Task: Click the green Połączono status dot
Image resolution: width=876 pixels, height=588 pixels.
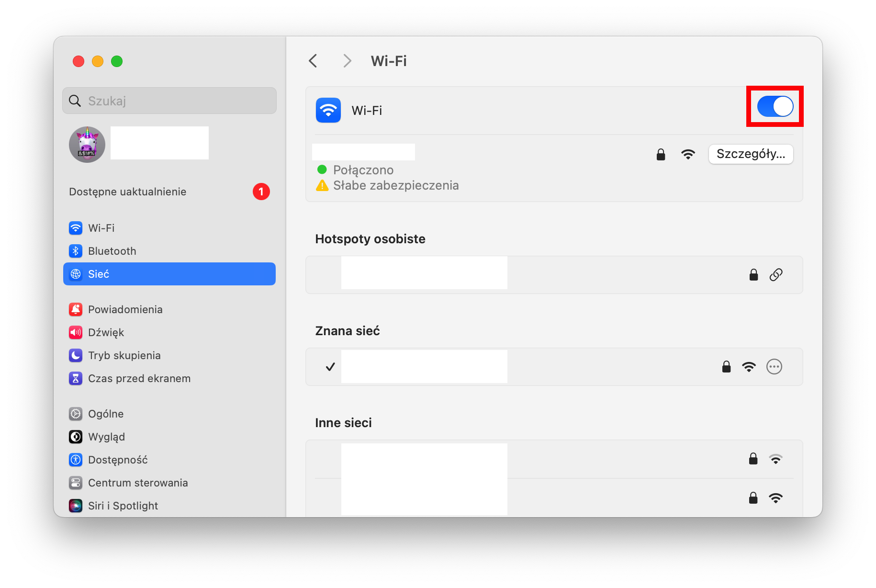Action: 322,170
